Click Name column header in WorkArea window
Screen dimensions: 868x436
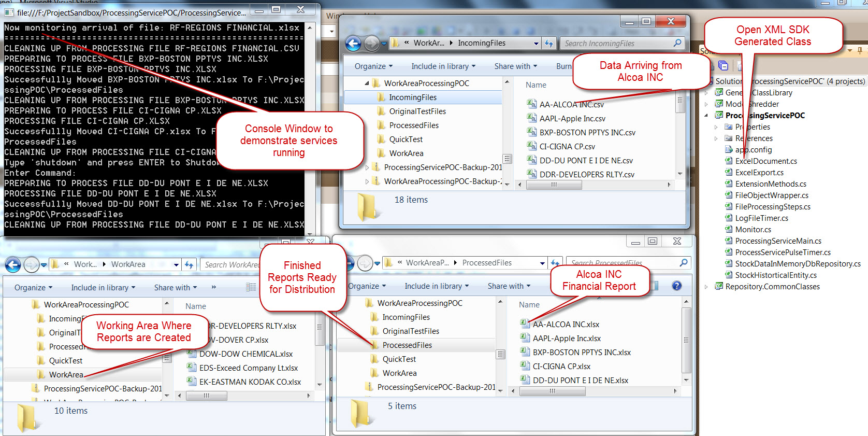point(196,306)
